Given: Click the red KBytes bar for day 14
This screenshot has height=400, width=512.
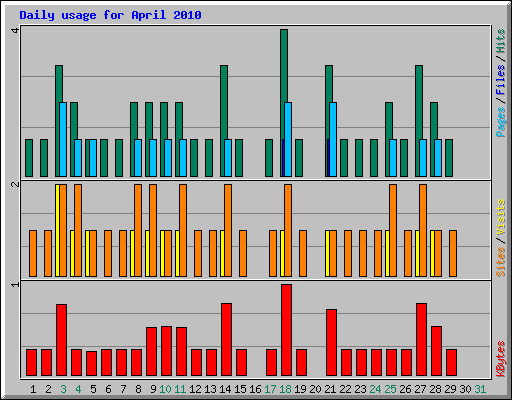Looking at the screenshot, I should [x=227, y=340].
